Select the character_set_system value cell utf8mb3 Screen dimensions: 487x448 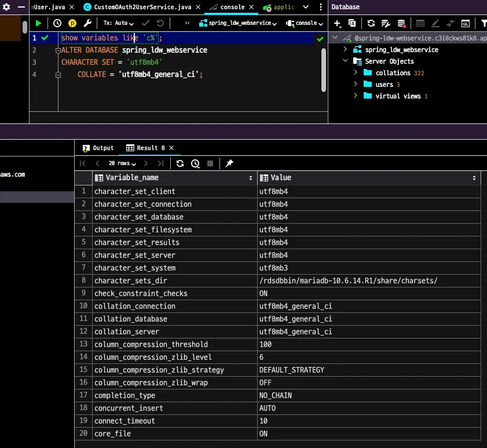coord(274,268)
